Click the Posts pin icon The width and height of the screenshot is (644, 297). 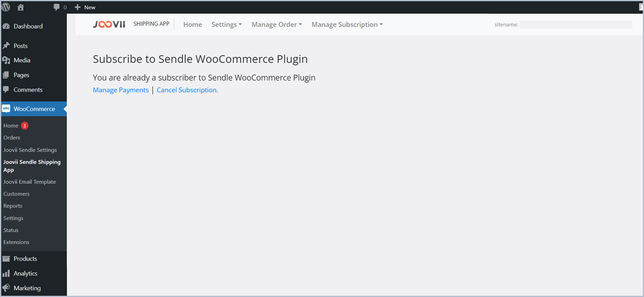click(6, 46)
